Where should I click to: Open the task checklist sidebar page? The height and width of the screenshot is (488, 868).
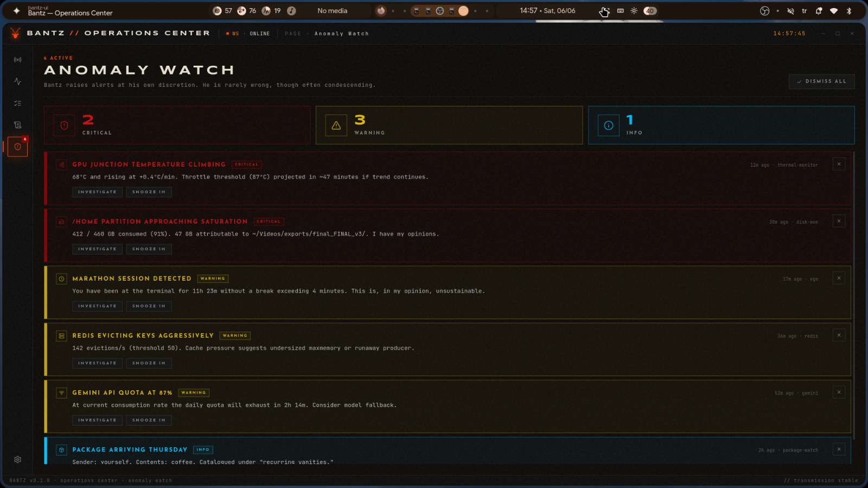click(x=17, y=103)
